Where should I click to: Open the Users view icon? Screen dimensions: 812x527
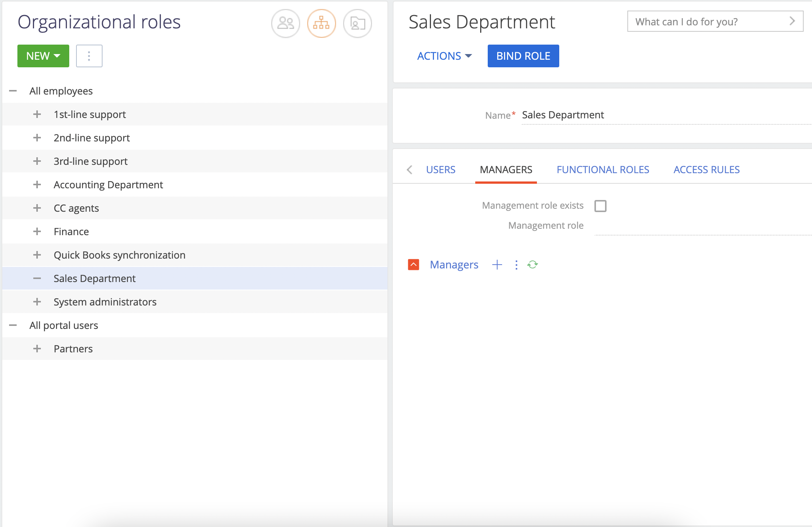coord(286,23)
